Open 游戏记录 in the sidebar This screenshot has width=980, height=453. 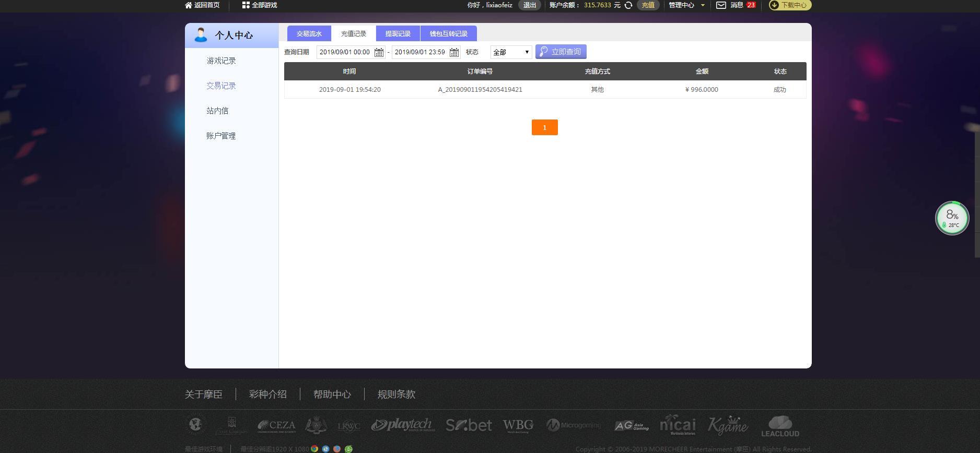coord(221,61)
